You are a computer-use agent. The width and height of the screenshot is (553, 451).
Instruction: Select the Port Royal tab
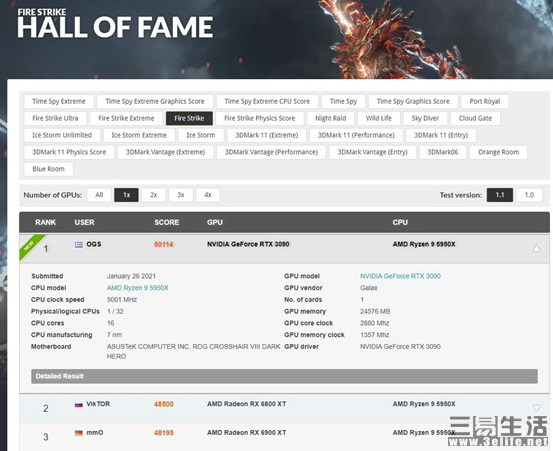click(x=485, y=102)
